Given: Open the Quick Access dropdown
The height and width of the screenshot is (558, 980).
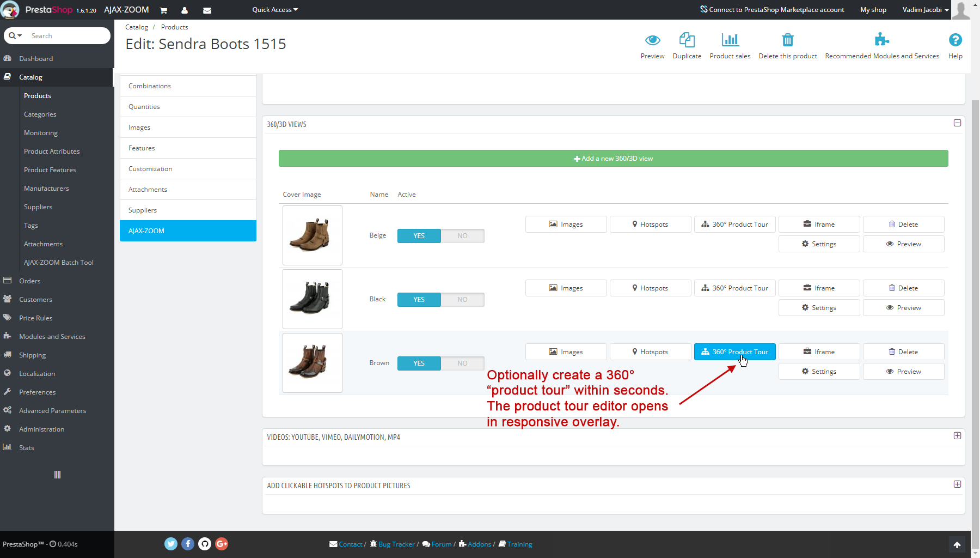Looking at the screenshot, I should pyautogui.click(x=275, y=10).
